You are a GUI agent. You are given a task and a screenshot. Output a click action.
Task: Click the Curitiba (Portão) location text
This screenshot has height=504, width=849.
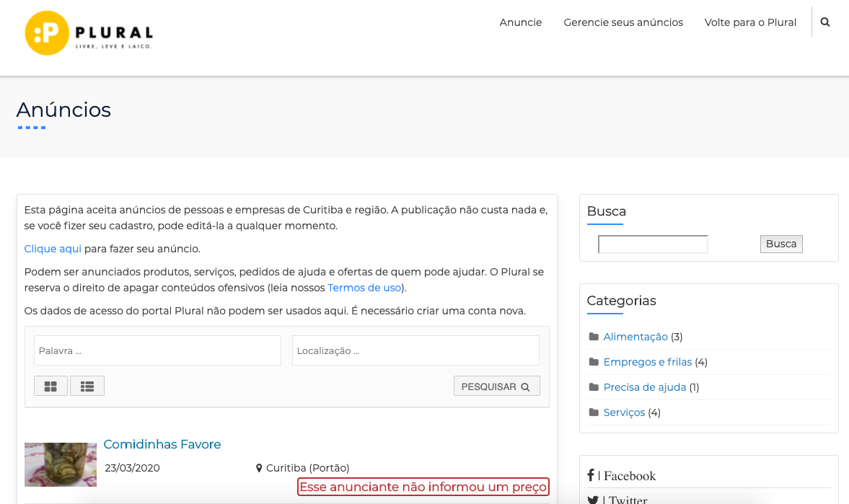[307, 468]
